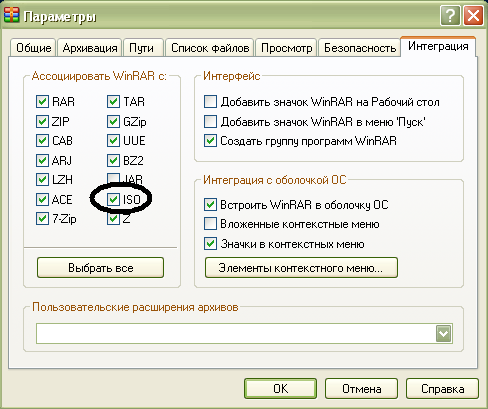Viewport: 488px width, 409px height.
Task: Open help with the Справка button
Action: coord(442,388)
